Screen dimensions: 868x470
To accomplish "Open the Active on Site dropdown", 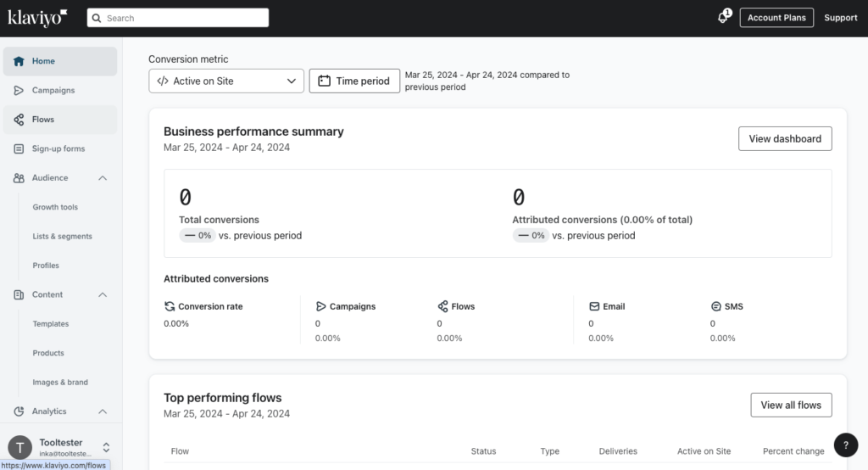I will (x=225, y=81).
